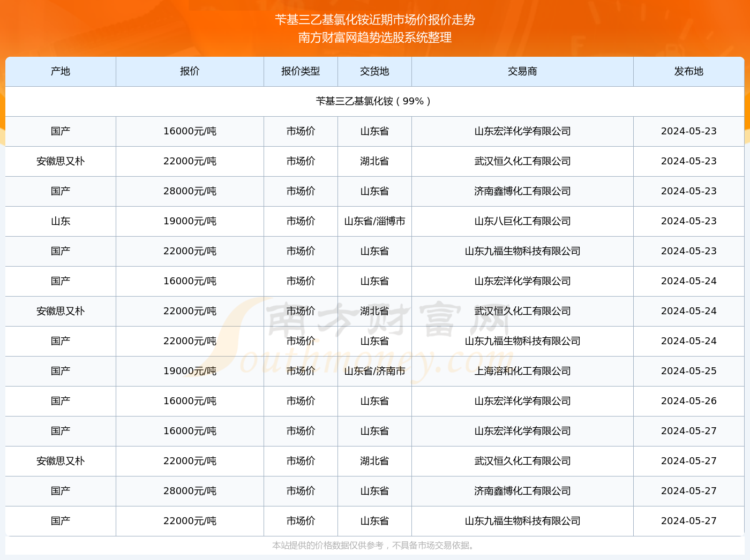Click the 发布地 column header
750x560 pixels.
point(688,71)
